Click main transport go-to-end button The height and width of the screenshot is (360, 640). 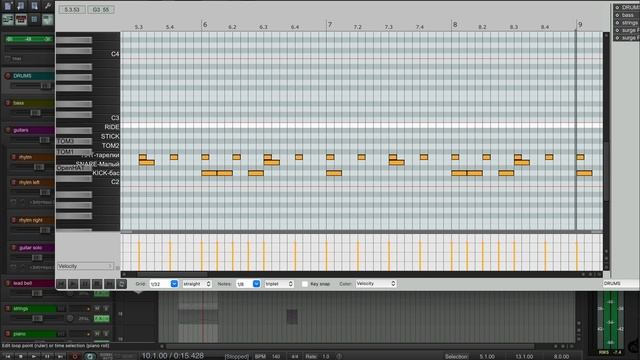tap(60, 356)
